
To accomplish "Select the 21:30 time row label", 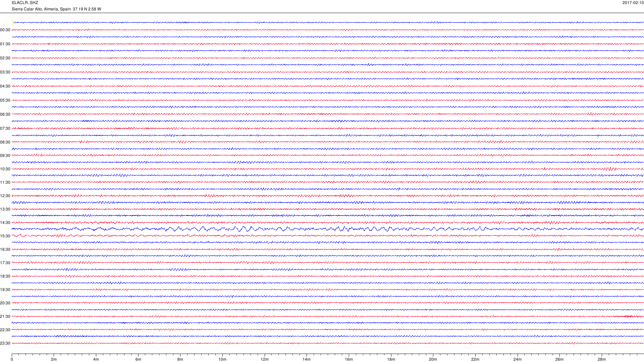I will coord(5,316).
